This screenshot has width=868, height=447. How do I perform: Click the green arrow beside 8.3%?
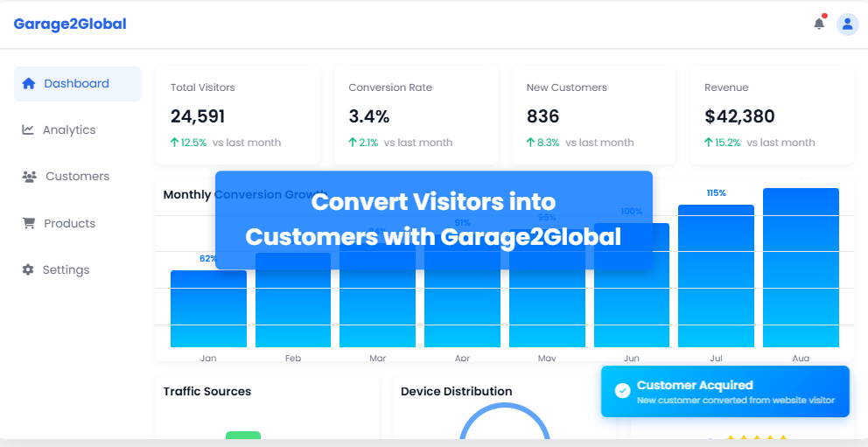[530, 143]
